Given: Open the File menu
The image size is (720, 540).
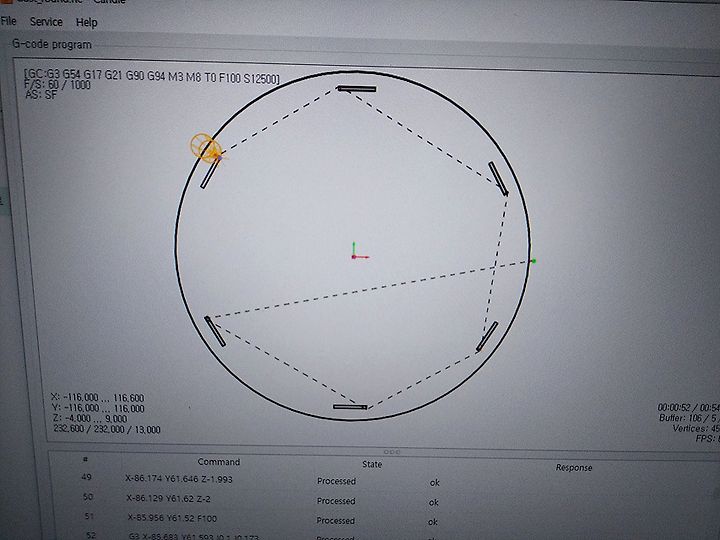Looking at the screenshot, I should click(x=8, y=21).
